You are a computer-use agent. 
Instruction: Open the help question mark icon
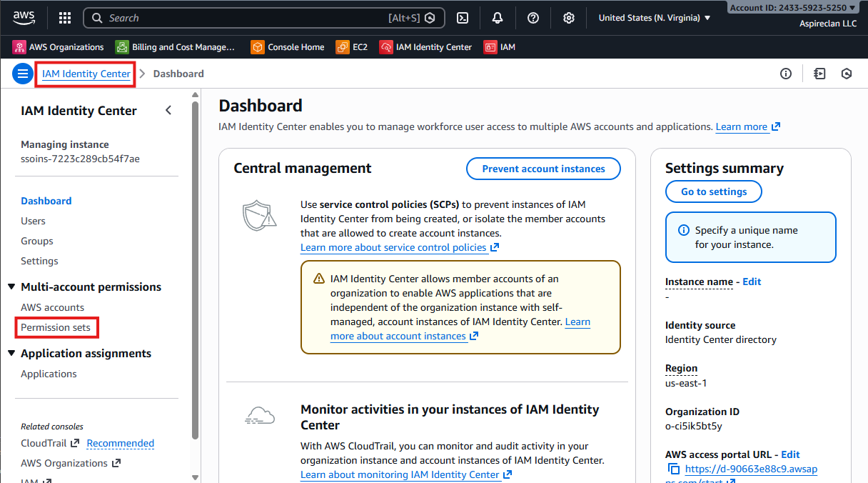533,18
